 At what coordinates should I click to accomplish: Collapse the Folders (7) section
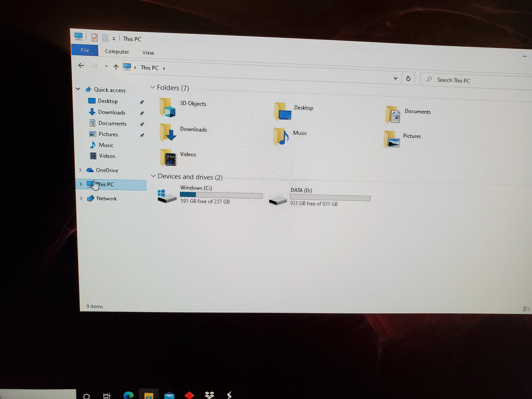152,88
